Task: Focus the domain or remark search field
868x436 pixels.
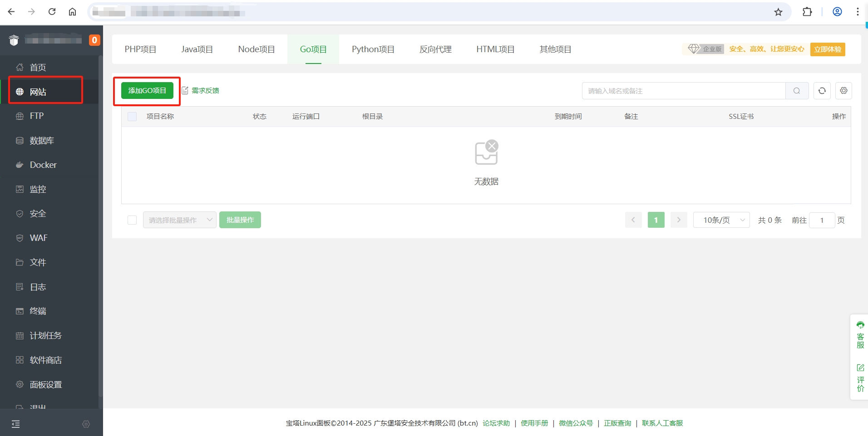Action: [683, 91]
